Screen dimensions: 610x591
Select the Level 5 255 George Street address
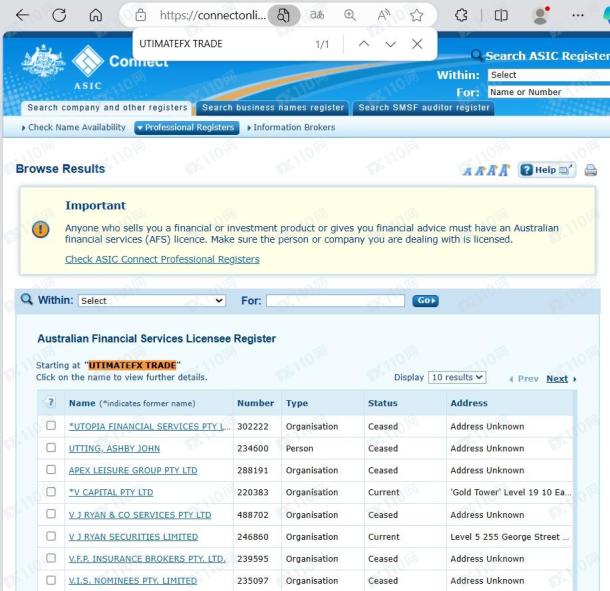(x=510, y=537)
